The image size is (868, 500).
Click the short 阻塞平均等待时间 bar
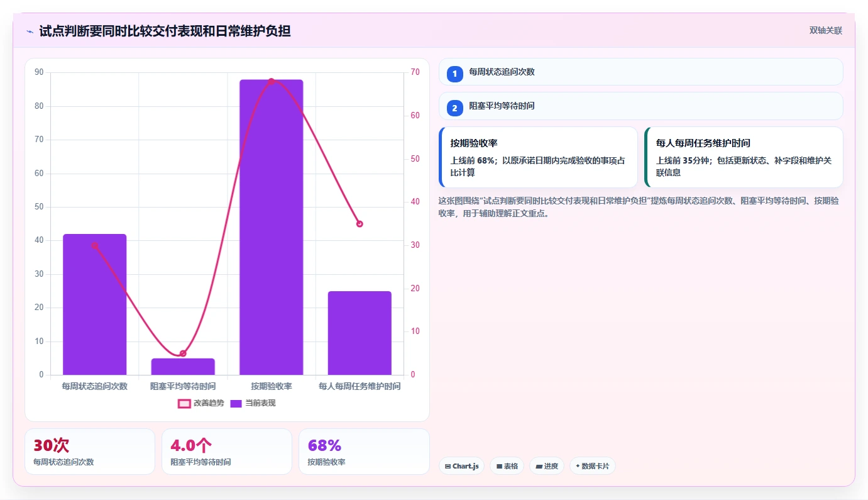coord(183,367)
